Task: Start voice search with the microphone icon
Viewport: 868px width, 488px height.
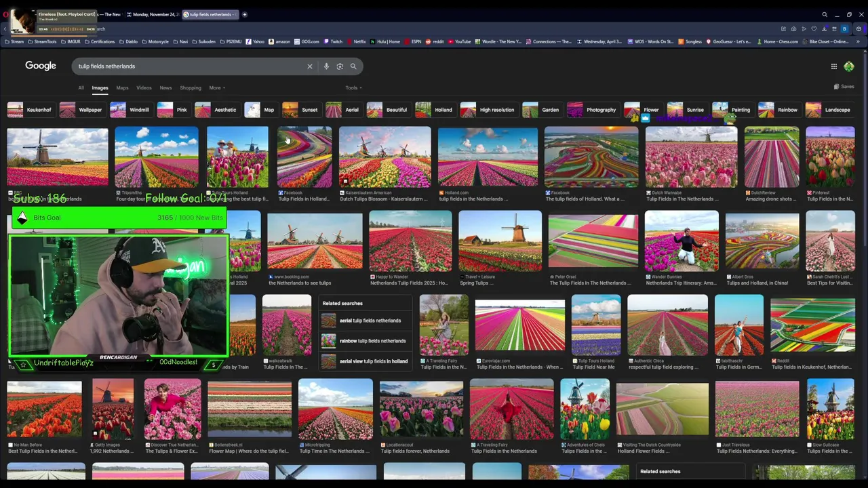Action: click(x=326, y=66)
